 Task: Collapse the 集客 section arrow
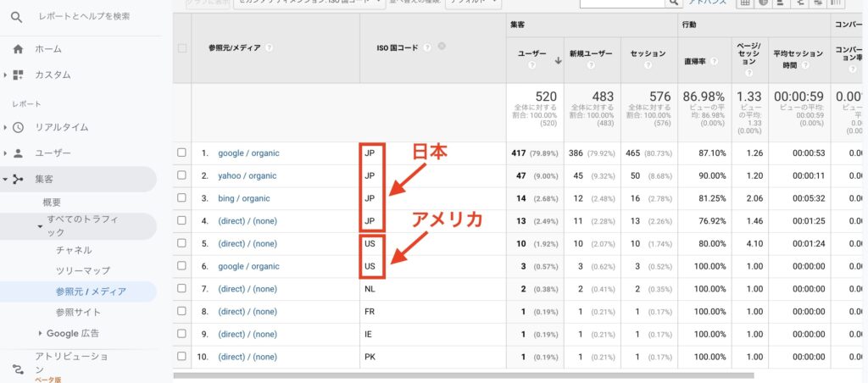click(x=5, y=180)
